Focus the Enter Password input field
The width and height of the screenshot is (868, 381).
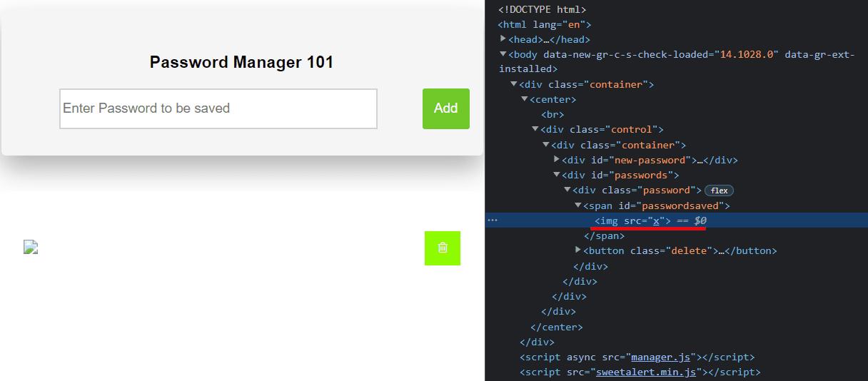(218, 108)
